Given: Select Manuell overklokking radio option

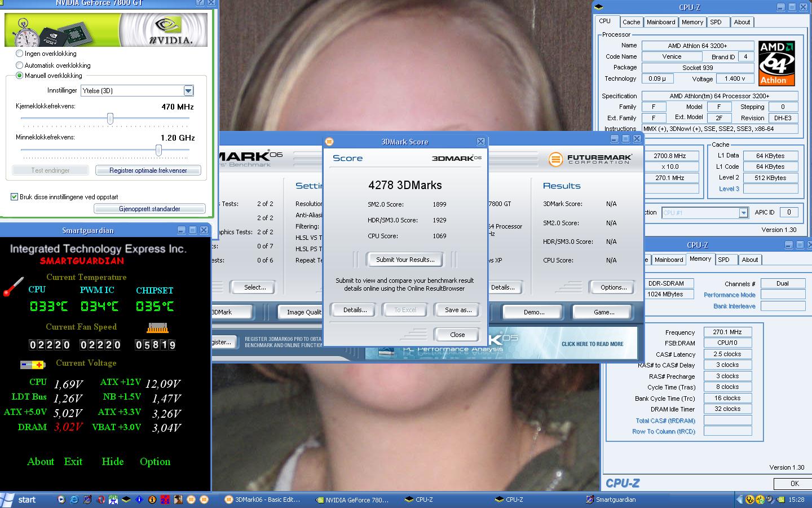Looking at the screenshot, I should coord(20,76).
